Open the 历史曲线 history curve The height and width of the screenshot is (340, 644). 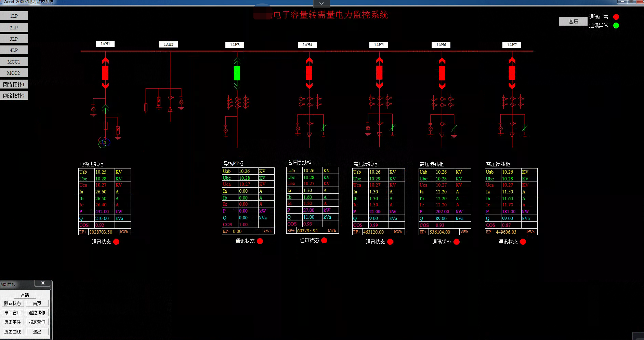click(x=13, y=332)
